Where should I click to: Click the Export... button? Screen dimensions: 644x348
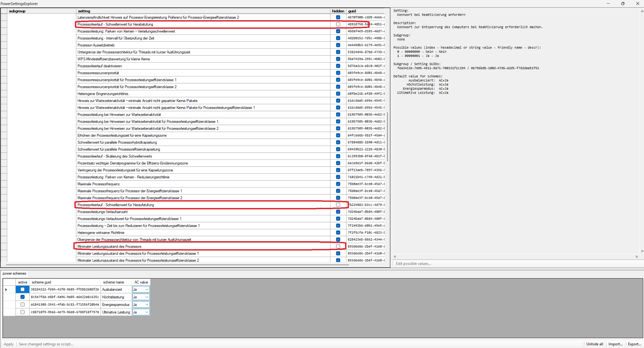click(x=634, y=344)
